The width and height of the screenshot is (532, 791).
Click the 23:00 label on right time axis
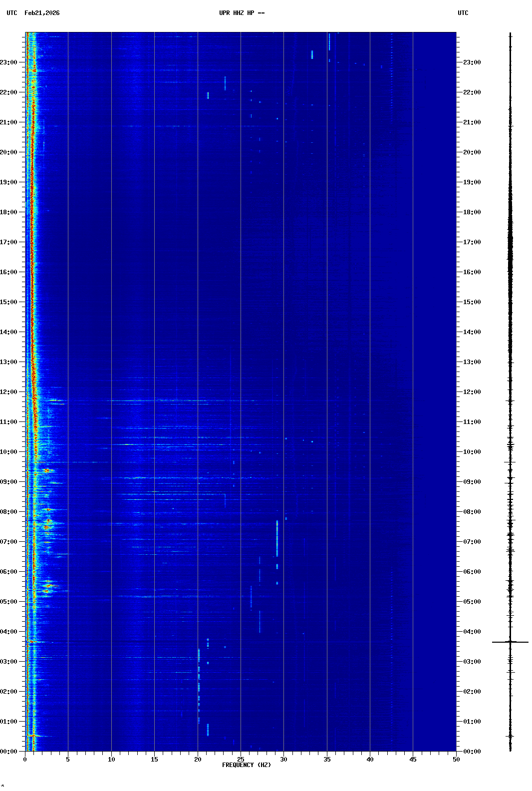(472, 62)
